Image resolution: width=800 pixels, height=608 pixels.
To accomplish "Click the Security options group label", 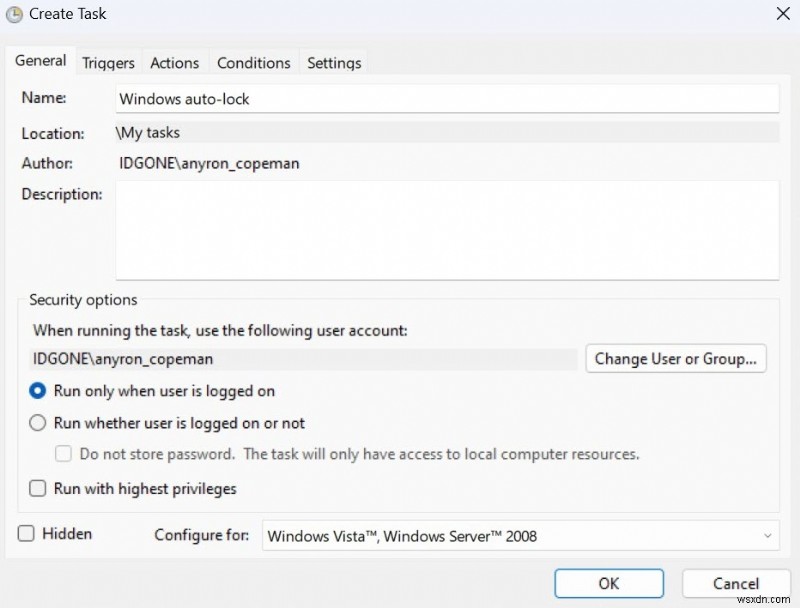I will (x=83, y=300).
